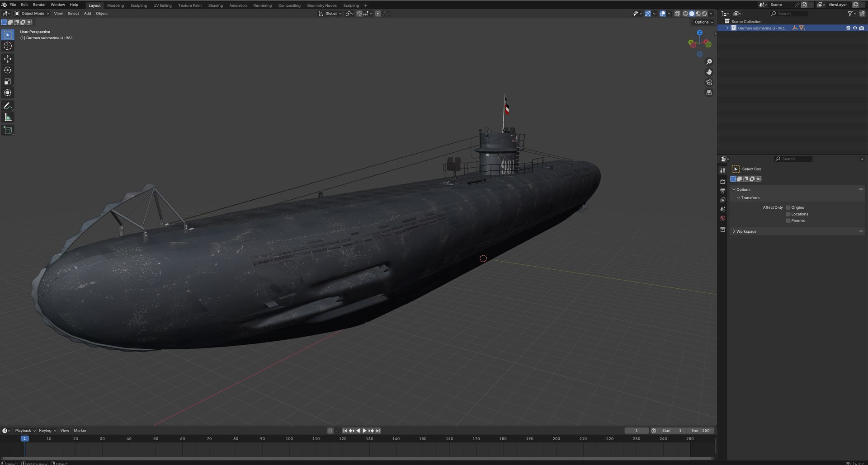868x465 pixels.
Task: Open the Global orientation dropdown
Action: (330, 14)
